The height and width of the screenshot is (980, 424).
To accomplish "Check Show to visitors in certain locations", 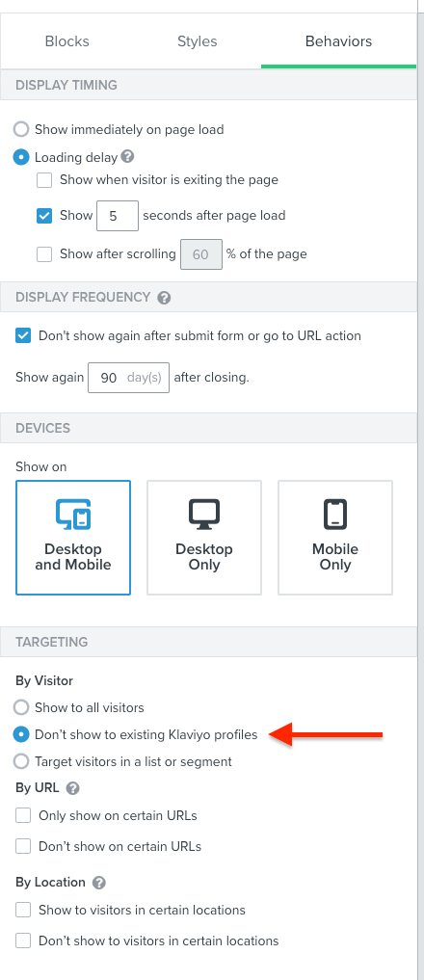I will [x=23, y=910].
